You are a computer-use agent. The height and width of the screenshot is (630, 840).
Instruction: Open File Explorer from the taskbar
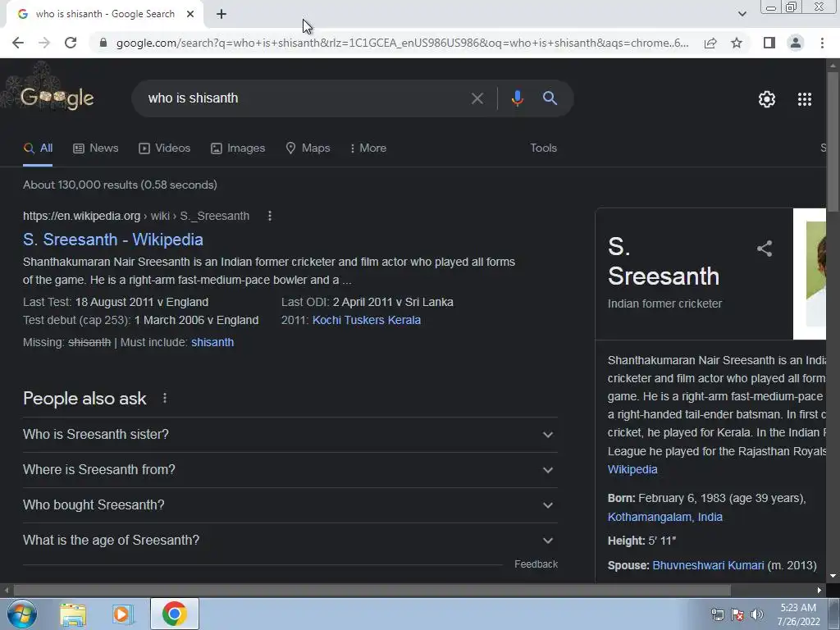[73, 614]
